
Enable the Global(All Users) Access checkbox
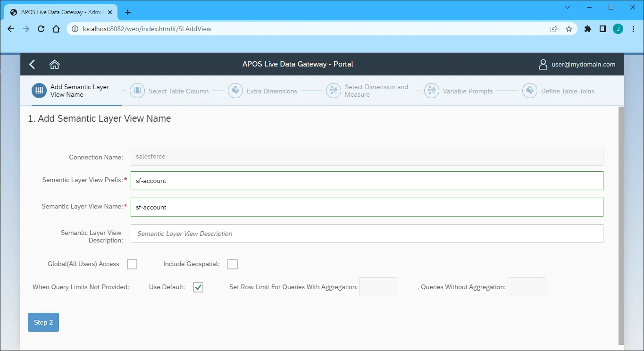132,264
